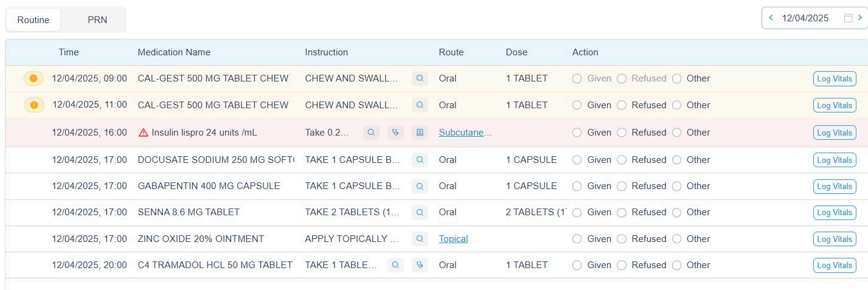
Task: Choose Other for Tramadol HCL 50 MG
Action: click(676, 265)
